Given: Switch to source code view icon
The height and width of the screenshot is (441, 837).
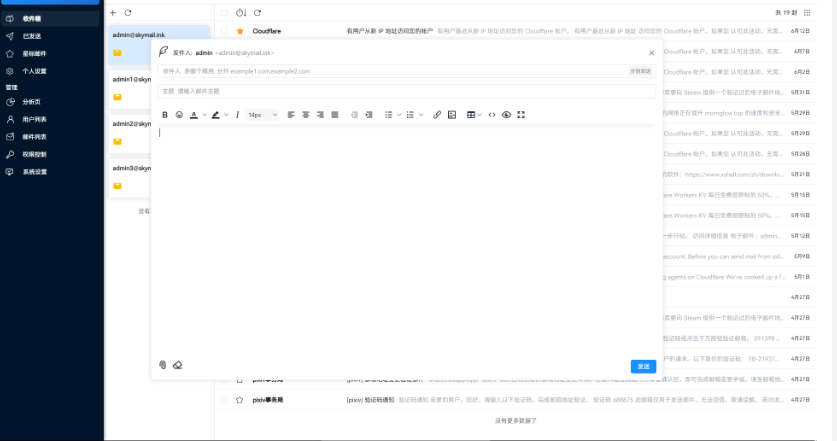Looking at the screenshot, I should pyautogui.click(x=492, y=115).
